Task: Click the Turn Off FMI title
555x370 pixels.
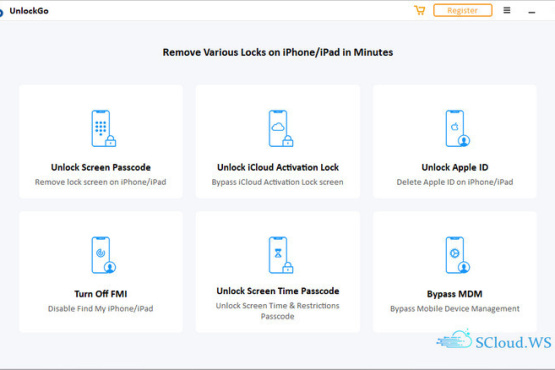Action: tap(101, 294)
